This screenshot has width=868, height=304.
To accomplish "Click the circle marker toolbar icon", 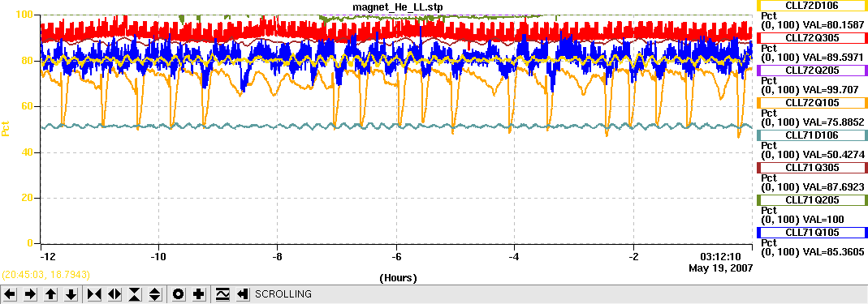I will point(179,294).
